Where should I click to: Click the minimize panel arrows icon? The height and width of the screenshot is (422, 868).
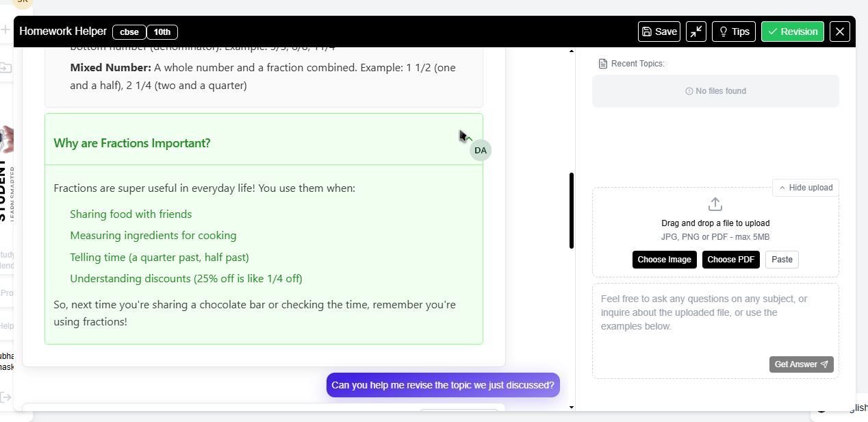(696, 32)
